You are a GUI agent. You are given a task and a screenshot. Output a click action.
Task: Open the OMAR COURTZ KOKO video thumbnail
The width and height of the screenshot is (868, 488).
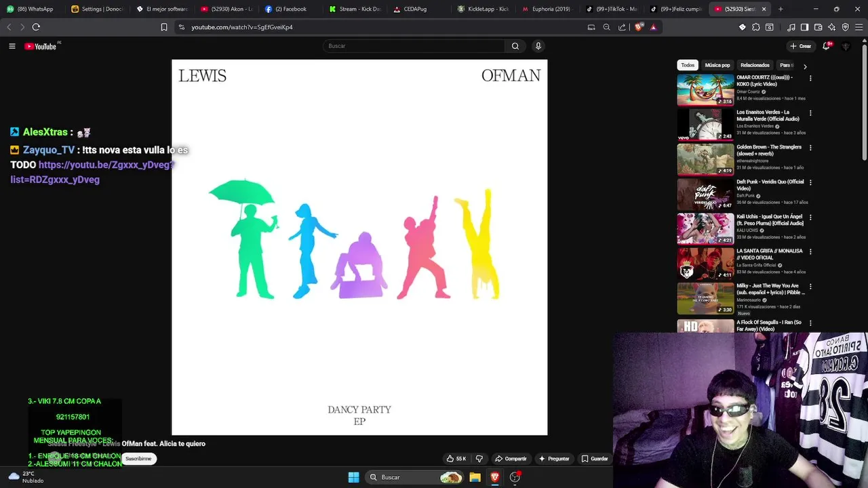tap(705, 90)
